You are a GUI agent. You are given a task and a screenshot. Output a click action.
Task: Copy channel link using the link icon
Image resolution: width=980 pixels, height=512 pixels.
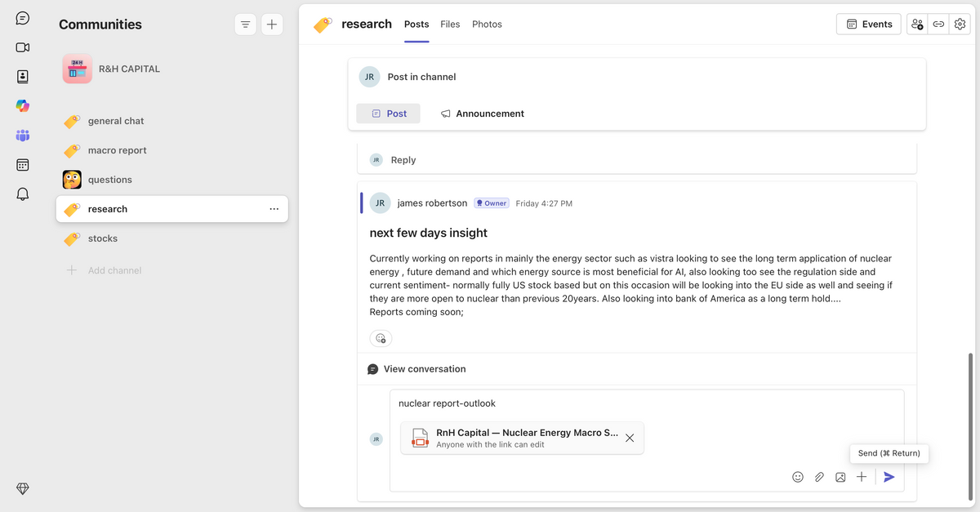point(938,24)
